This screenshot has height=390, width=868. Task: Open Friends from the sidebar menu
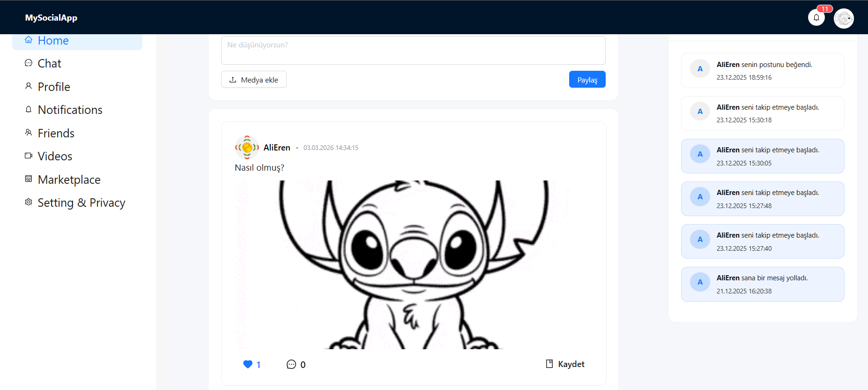click(x=77, y=133)
